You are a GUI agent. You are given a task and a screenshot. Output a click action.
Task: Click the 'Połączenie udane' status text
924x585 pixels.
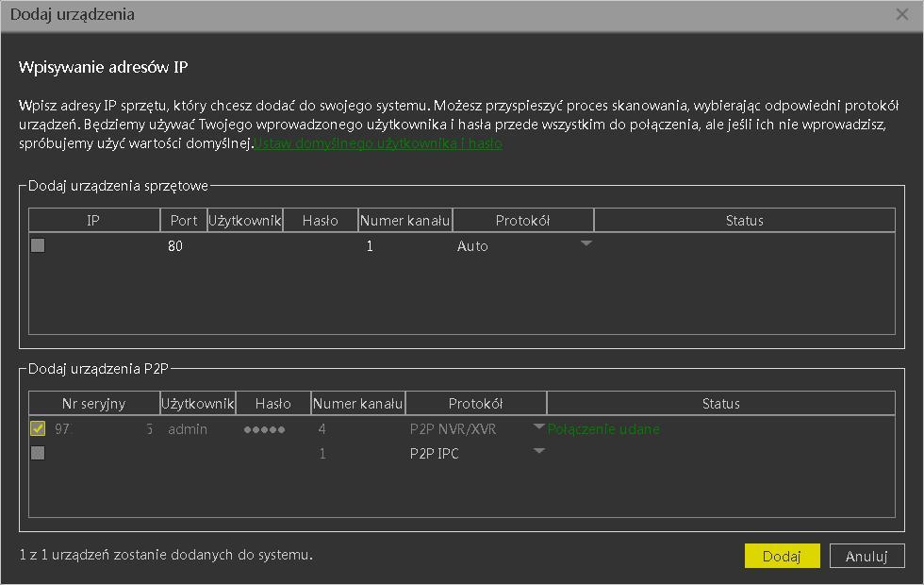pyautogui.click(x=603, y=429)
